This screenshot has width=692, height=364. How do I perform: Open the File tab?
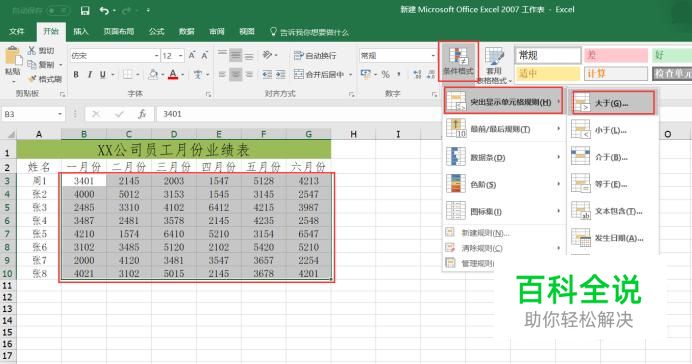[16, 32]
